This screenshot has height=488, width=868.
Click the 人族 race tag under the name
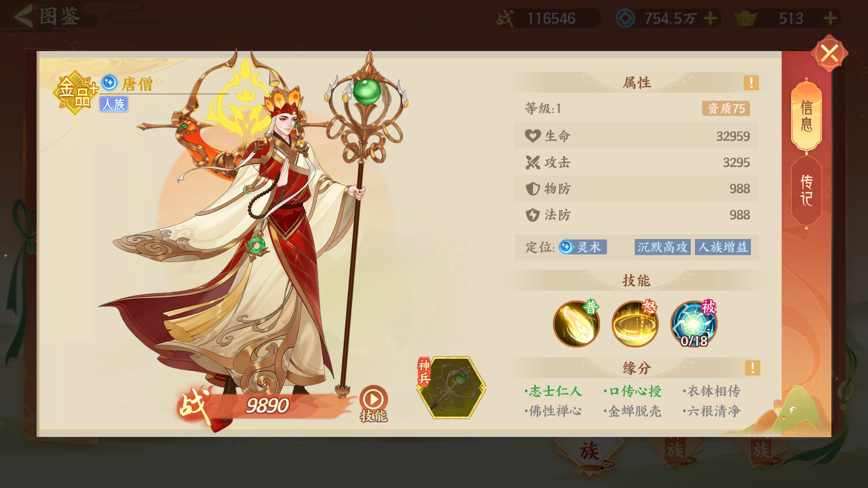click(113, 104)
